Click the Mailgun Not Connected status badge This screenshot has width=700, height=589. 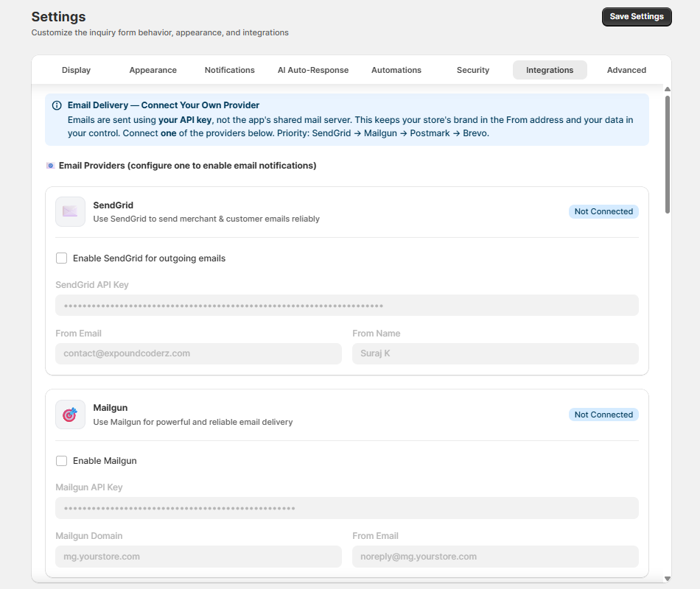coord(603,415)
